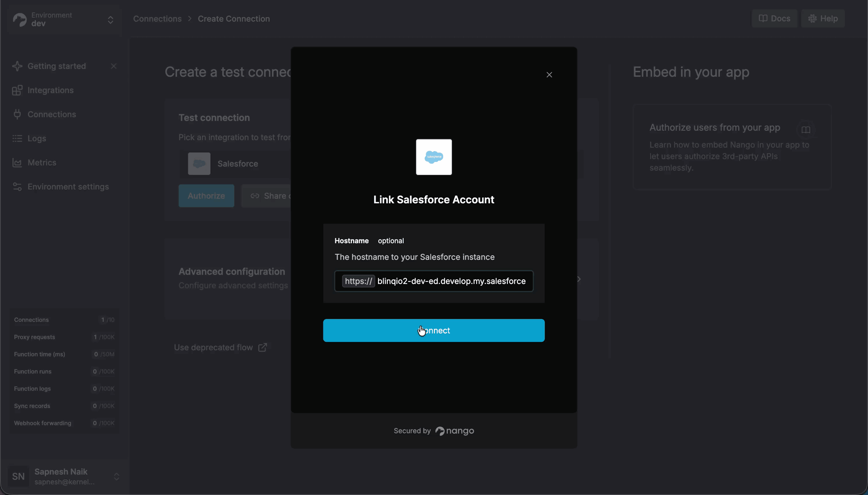Click the Salesforce cloud logo in modal

click(434, 157)
